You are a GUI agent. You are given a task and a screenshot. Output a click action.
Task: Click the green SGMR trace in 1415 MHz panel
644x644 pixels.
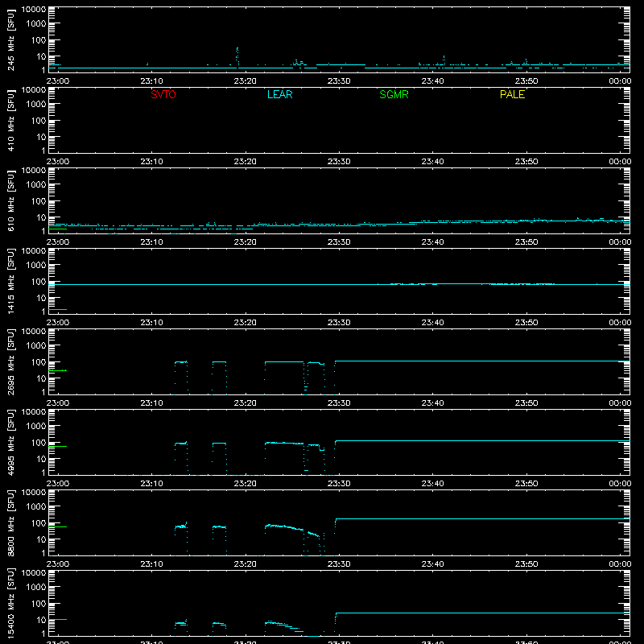(x=58, y=309)
